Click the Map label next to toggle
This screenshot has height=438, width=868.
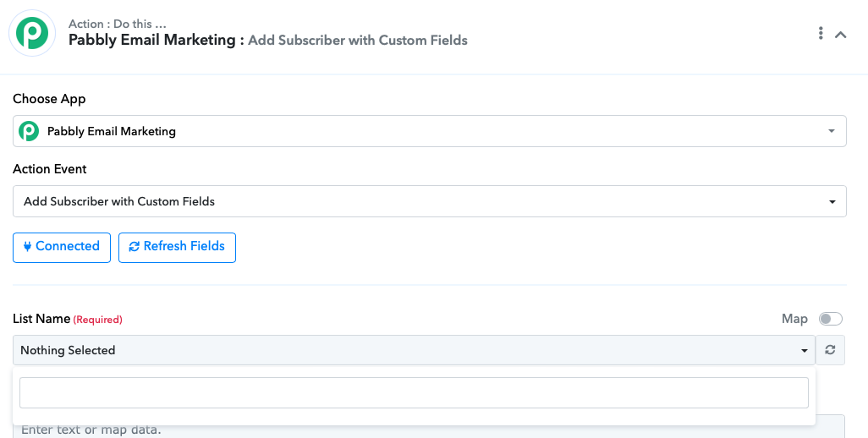tap(794, 319)
